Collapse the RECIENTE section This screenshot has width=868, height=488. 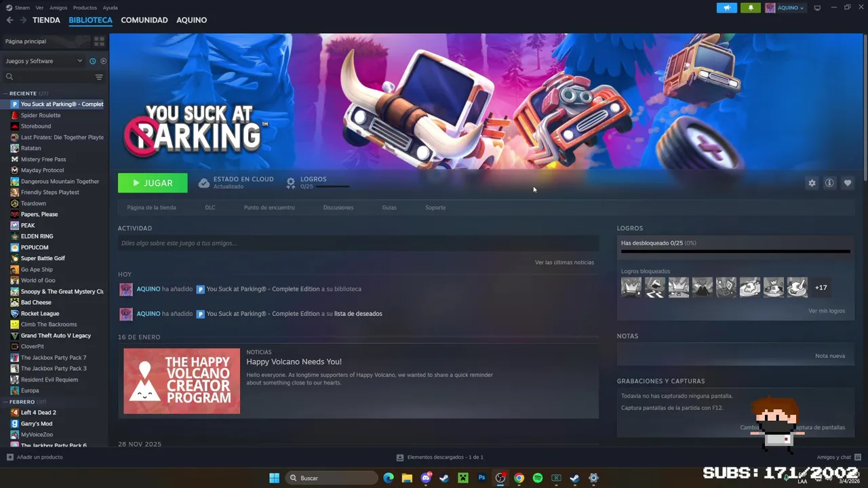28,93
